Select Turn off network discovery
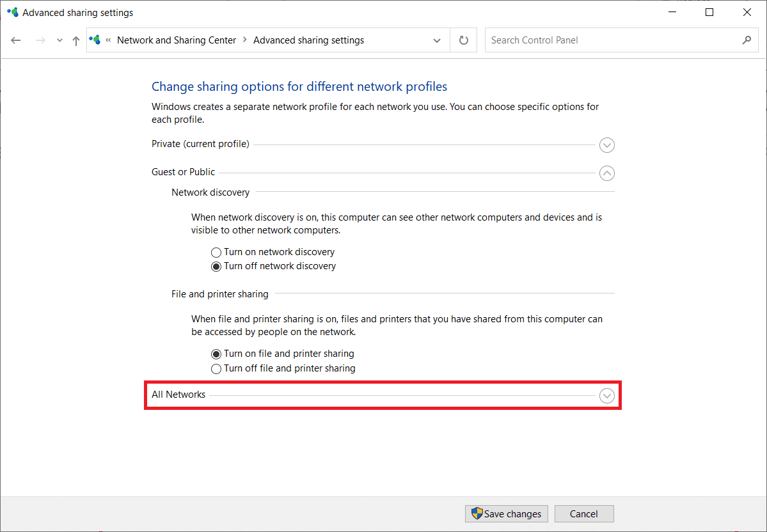767x532 pixels. pos(216,266)
